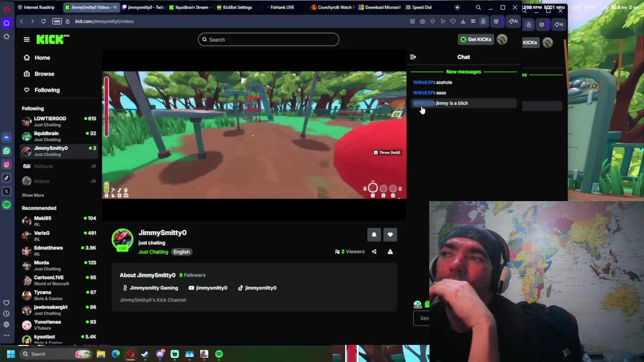
Task: Reload the page
Action: point(43,21)
